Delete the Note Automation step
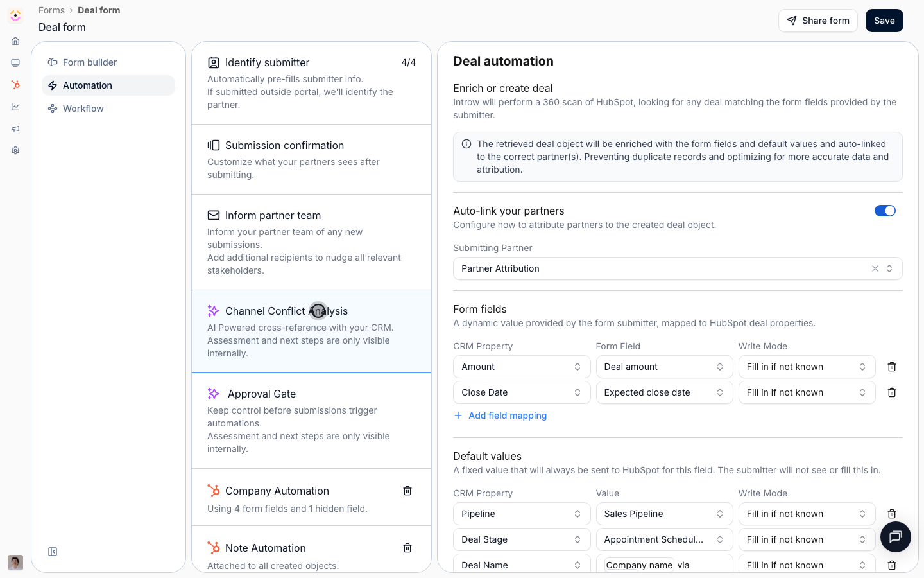This screenshot has height=578, width=924. [x=407, y=548]
